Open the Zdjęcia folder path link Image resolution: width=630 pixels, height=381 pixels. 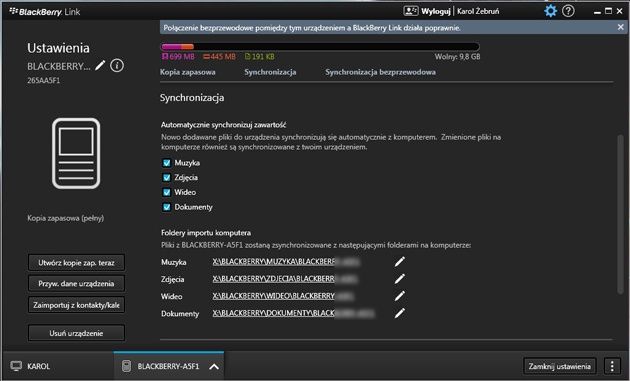coord(285,279)
